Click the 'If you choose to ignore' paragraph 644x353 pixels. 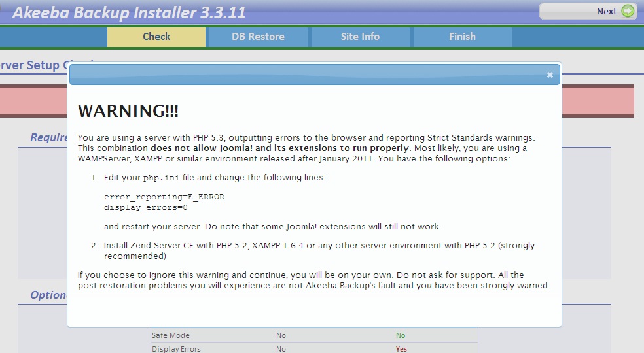(313, 280)
